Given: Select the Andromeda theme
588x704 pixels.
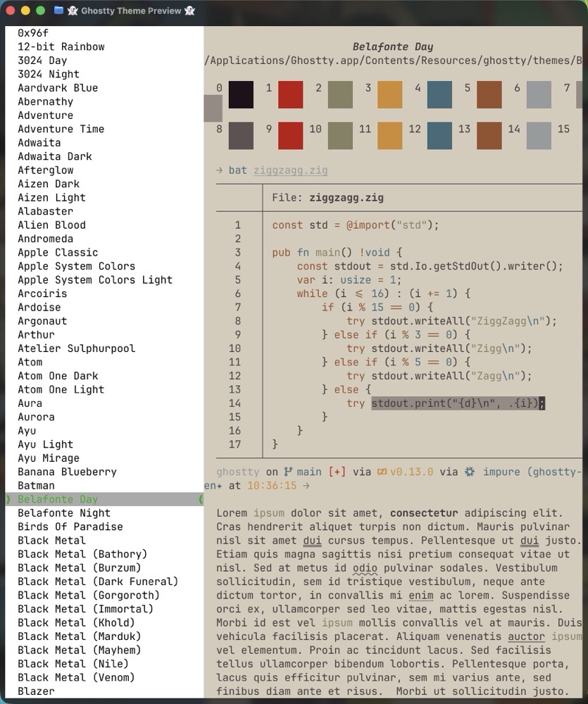Looking at the screenshot, I should click(45, 239).
